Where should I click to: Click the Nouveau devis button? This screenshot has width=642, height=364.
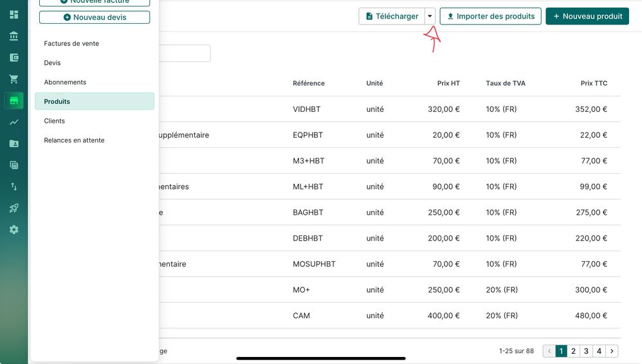[95, 17]
